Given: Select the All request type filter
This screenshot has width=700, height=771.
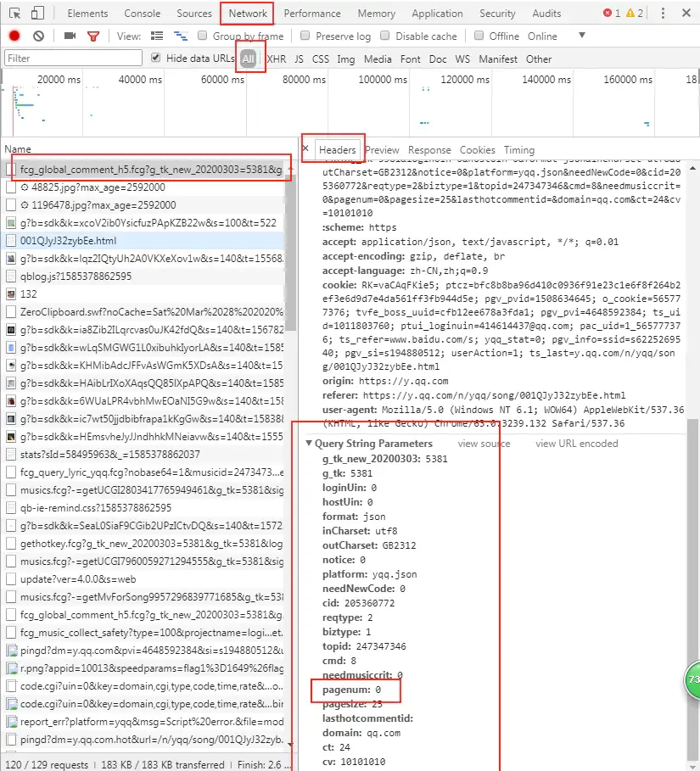Looking at the screenshot, I should pyautogui.click(x=249, y=59).
